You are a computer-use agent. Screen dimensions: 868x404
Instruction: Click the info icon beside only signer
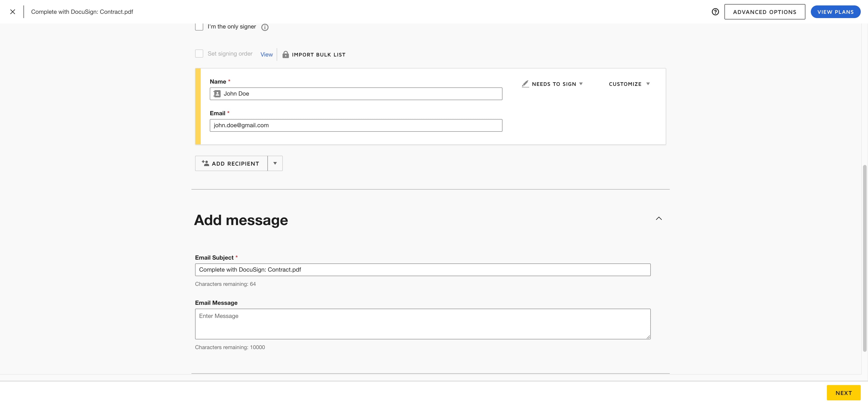(x=265, y=27)
